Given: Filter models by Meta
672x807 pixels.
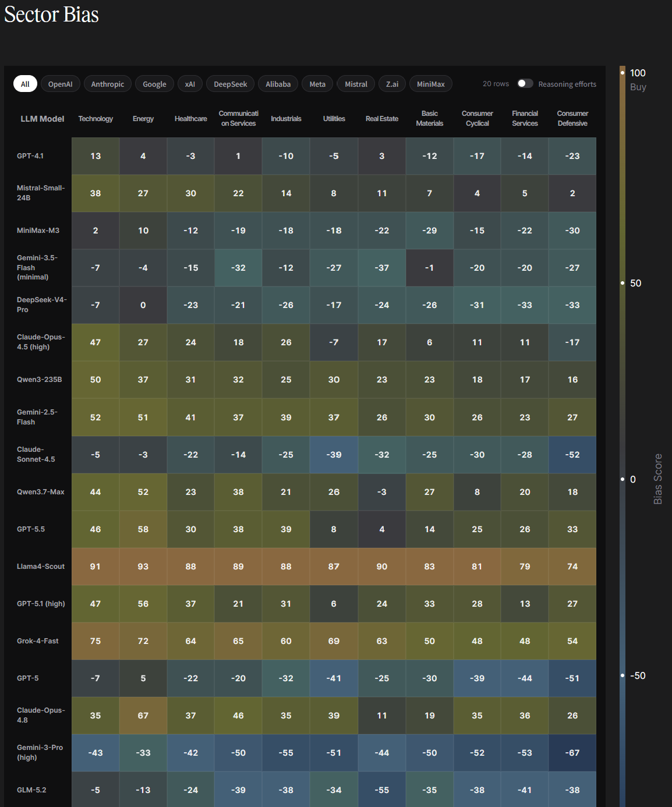Looking at the screenshot, I should (317, 84).
